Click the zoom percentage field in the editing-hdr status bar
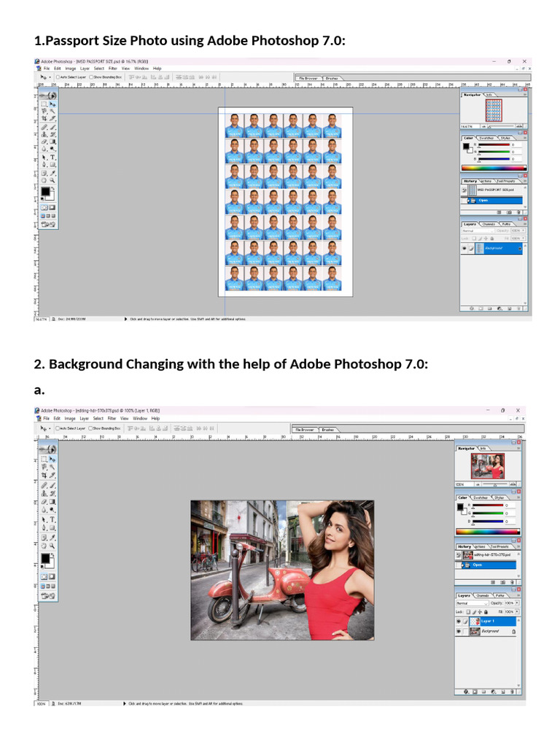 pyautogui.click(x=41, y=704)
